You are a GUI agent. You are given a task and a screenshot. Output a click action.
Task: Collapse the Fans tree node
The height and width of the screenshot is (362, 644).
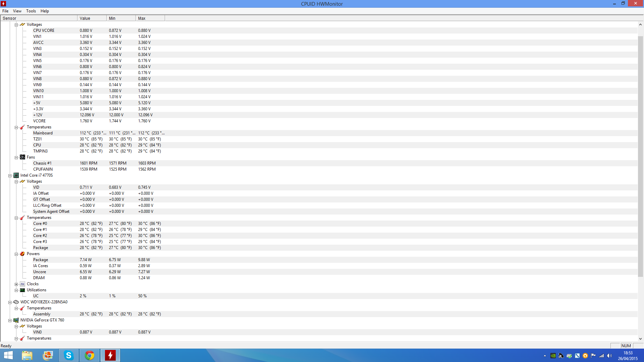point(16,158)
